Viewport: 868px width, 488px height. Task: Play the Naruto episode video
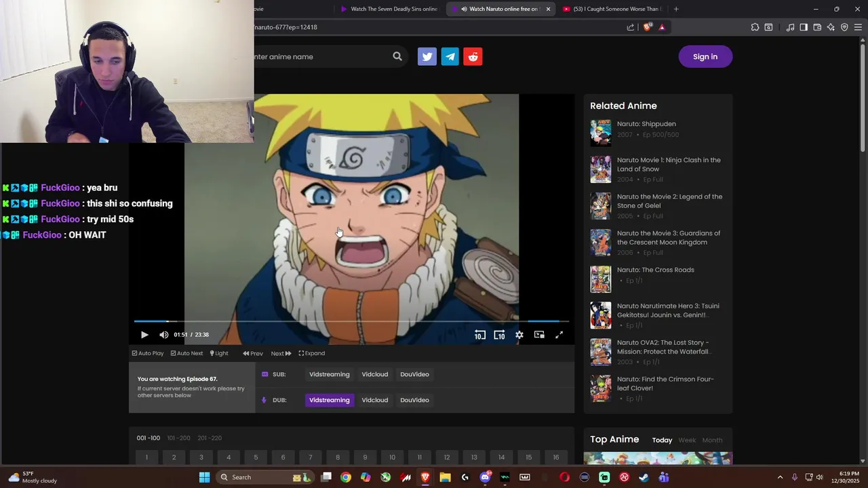144,335
